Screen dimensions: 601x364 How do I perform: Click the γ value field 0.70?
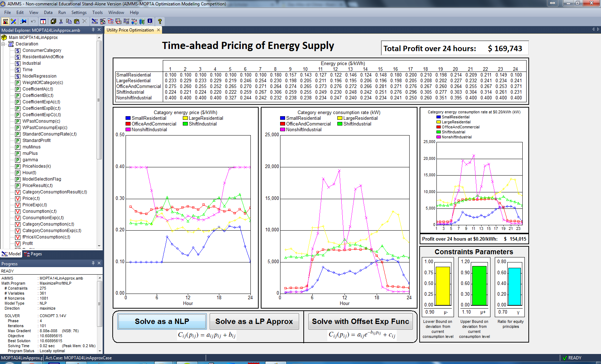503,312
